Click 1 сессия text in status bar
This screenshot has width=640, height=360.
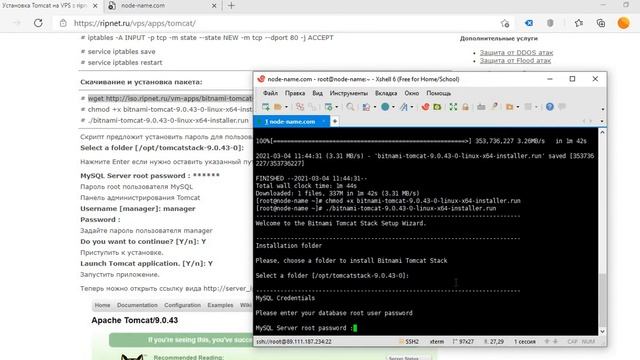(524, 342)
